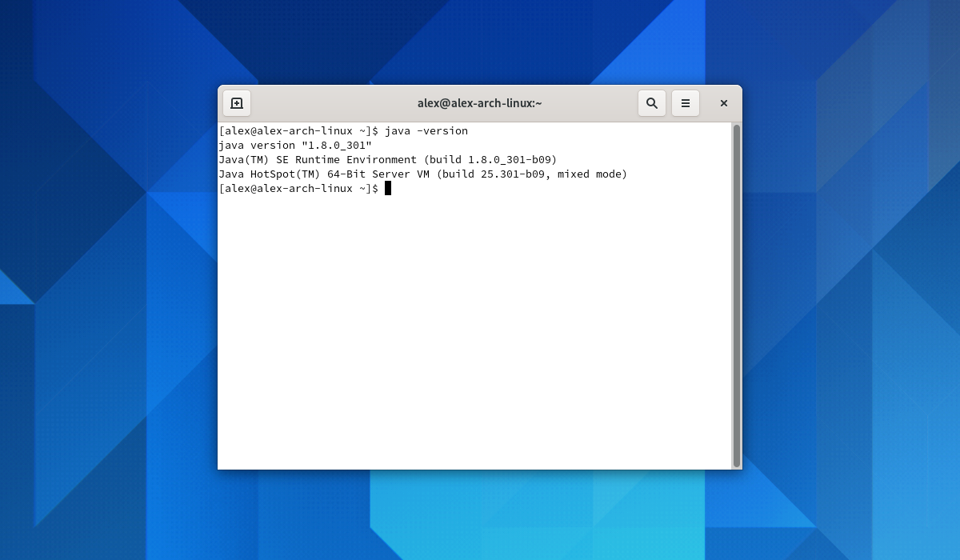Screen dimensions: 960x560
Task: Click the terminal cursor at the last prompt
Action: tap(388, 188)
